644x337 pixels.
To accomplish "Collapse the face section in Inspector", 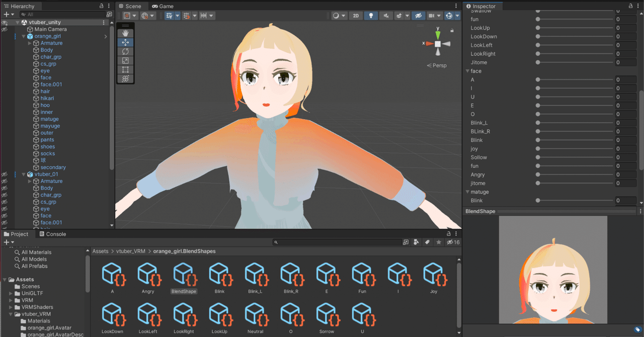I will coord(467,71).
